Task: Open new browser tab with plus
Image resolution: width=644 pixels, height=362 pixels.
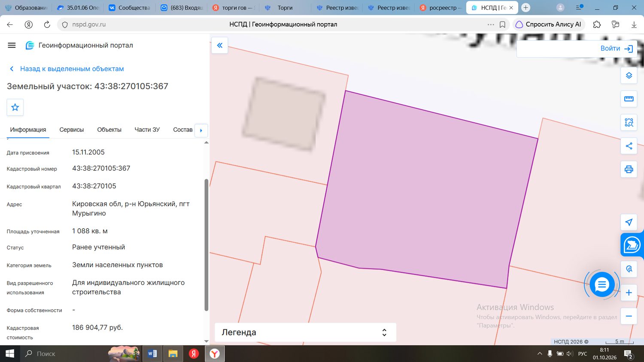Action: tap(526, 8)
